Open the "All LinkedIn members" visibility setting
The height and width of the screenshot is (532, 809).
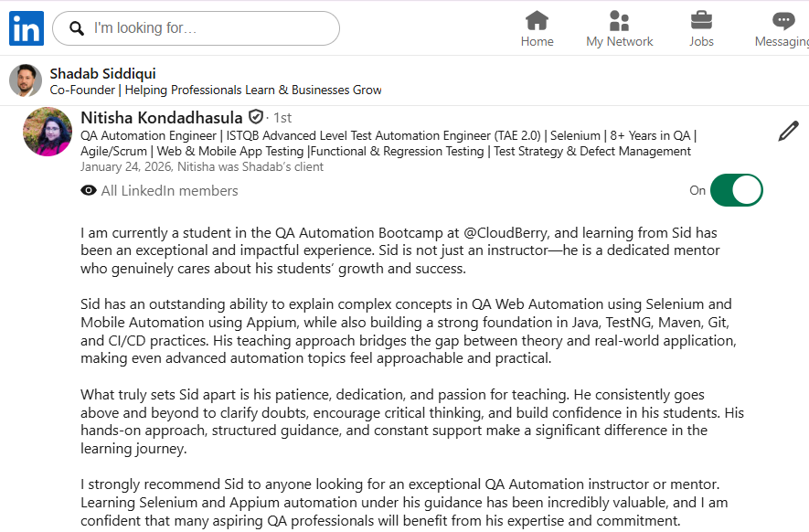(169, 190)
